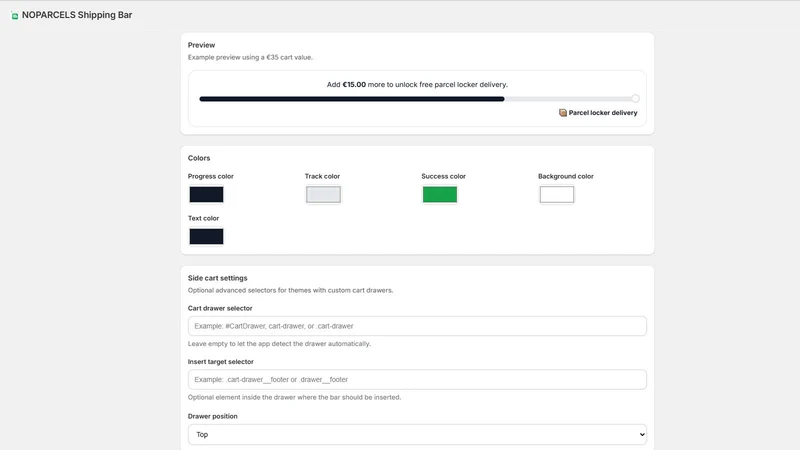The height and width of the screenshot is (450, 800).
Task: Click the Success color label
Action: point(443,176)
